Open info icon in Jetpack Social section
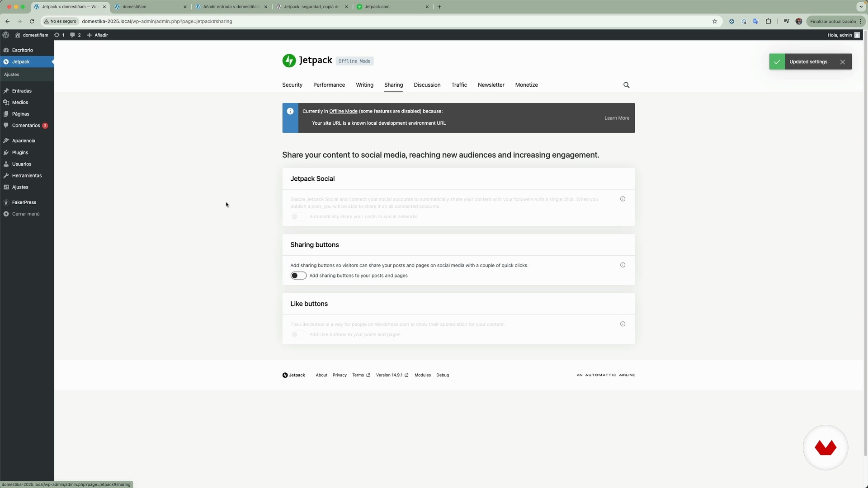 point(623,199)
